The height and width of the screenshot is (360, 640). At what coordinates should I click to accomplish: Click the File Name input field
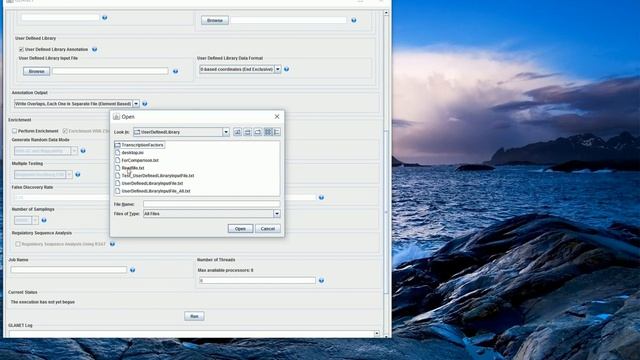[x=211, y=204]
